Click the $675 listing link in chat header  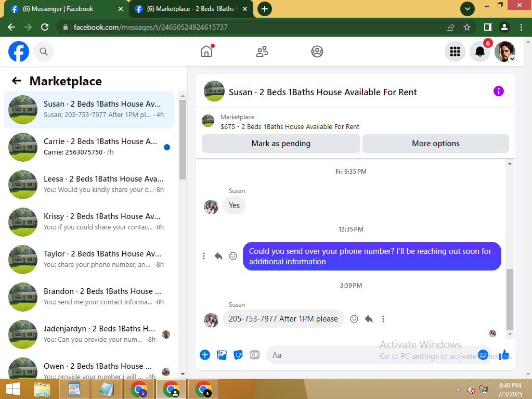coord(290,126)
